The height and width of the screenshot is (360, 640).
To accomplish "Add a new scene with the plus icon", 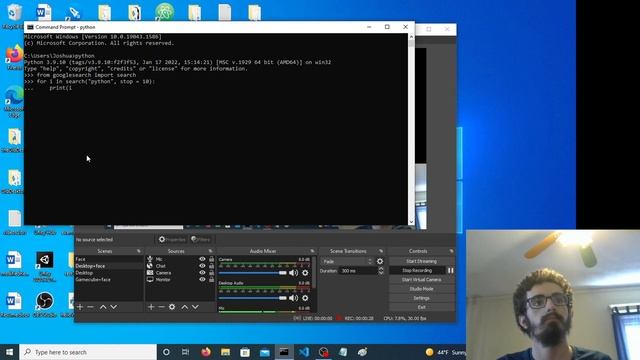I will click(x=80, y=307).
